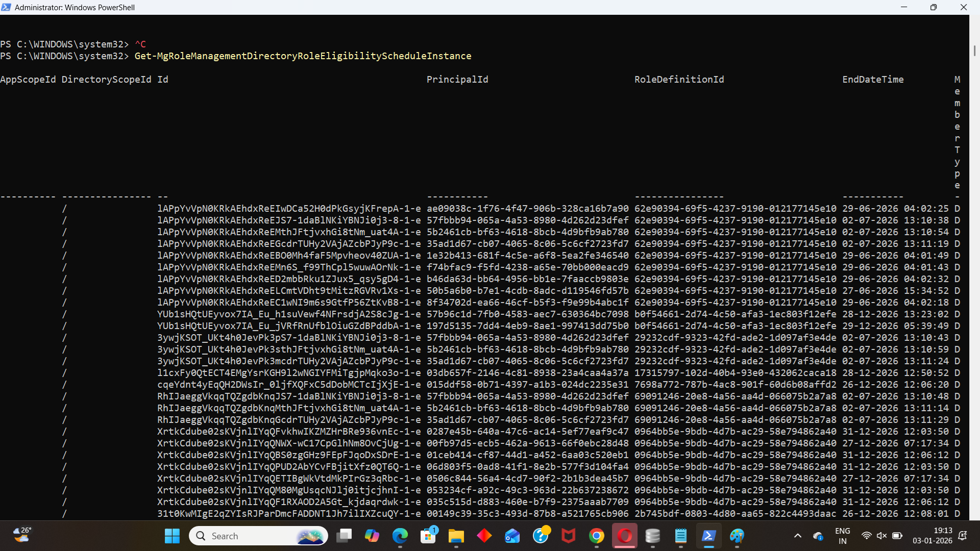
Task: Launch Copilot from the taskbar
Action: (x=372, y=536)
